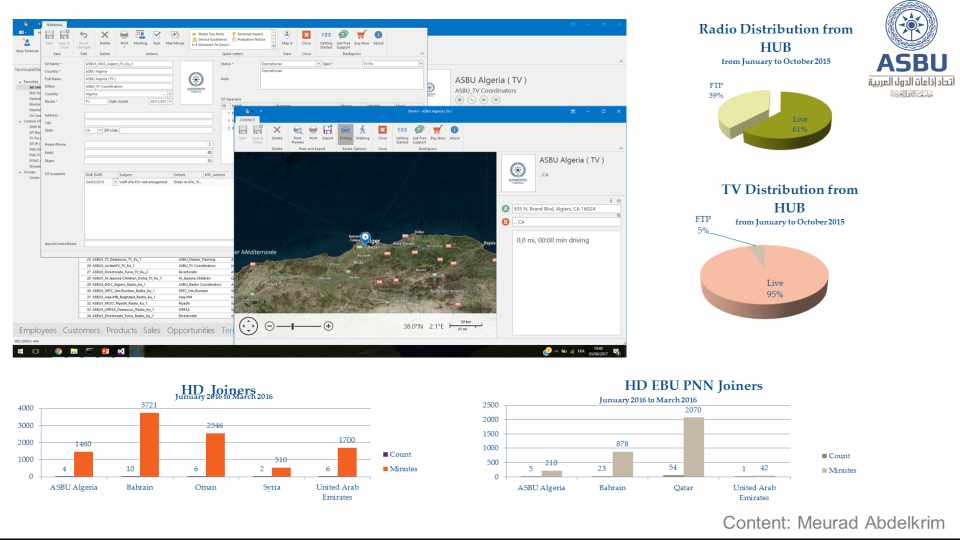Click the Notes box in employee form
This screenshot has height=540, width=960.
click(342, 78)
